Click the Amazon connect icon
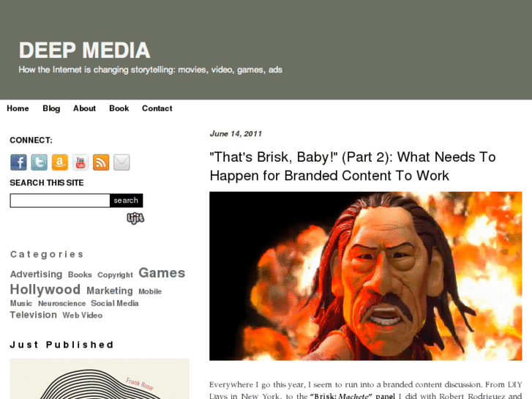Viewport: 532px width, 399px height. 60,162
